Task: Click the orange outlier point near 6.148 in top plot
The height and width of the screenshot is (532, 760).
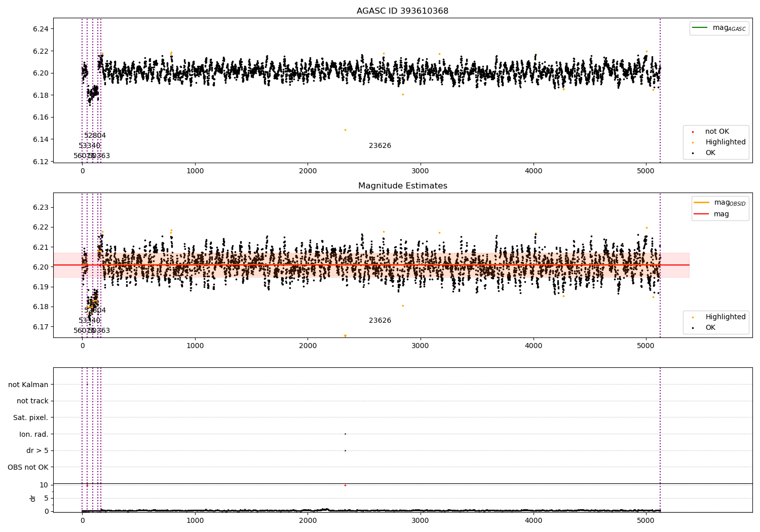Action: (x=346, y=130)
